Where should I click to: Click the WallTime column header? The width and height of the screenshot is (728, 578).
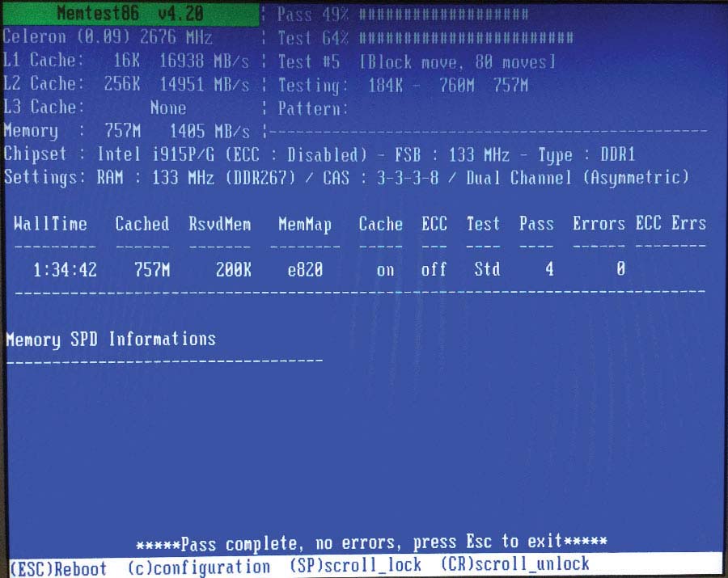tap(50, 224)
